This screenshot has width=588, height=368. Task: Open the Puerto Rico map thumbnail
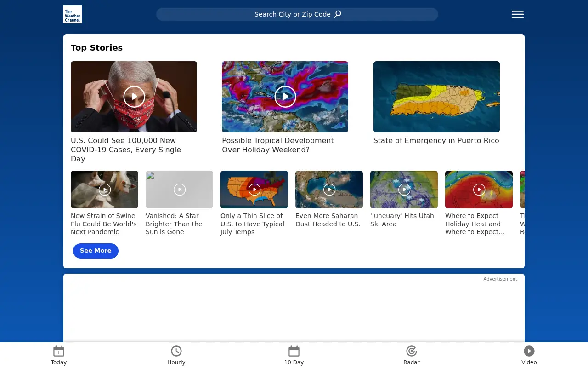point(436,97)
